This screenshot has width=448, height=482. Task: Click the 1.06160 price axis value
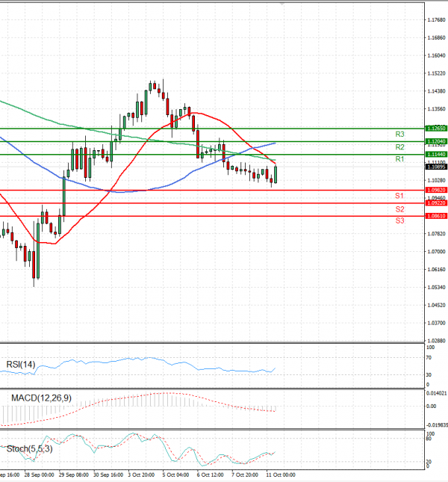coord(436,270)
